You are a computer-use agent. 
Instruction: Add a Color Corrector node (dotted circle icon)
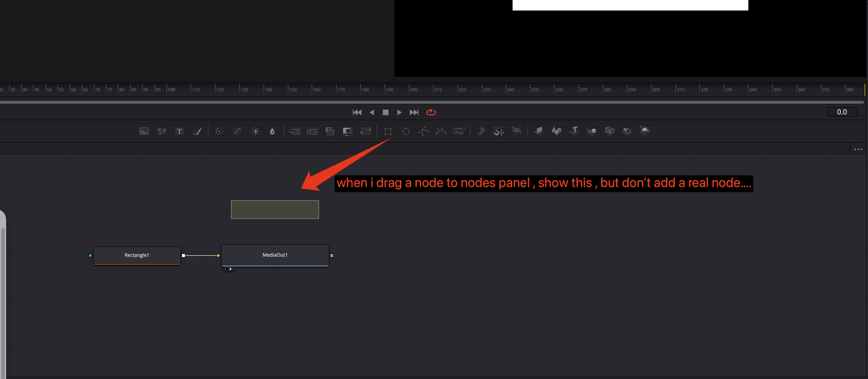(x=219, y=131)
